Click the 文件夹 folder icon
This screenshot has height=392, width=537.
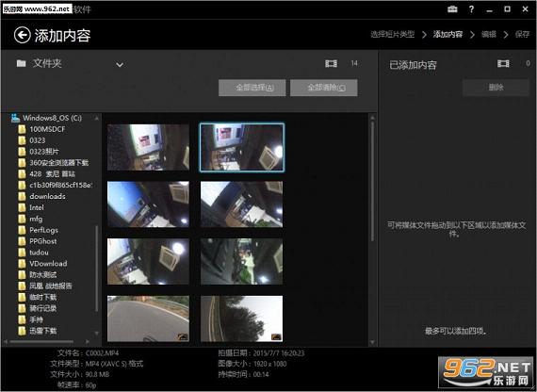pos(22,63)
